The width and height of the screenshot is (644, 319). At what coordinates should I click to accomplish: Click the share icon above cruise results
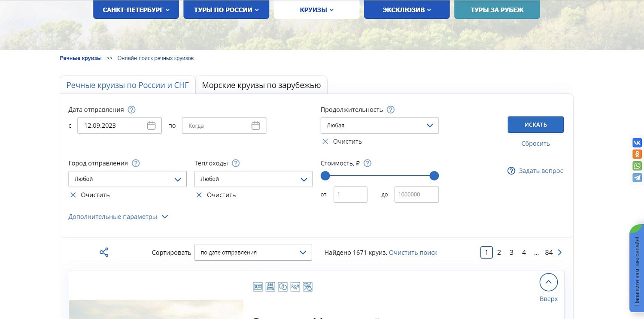pyautogui.click(x=103, y=252)
